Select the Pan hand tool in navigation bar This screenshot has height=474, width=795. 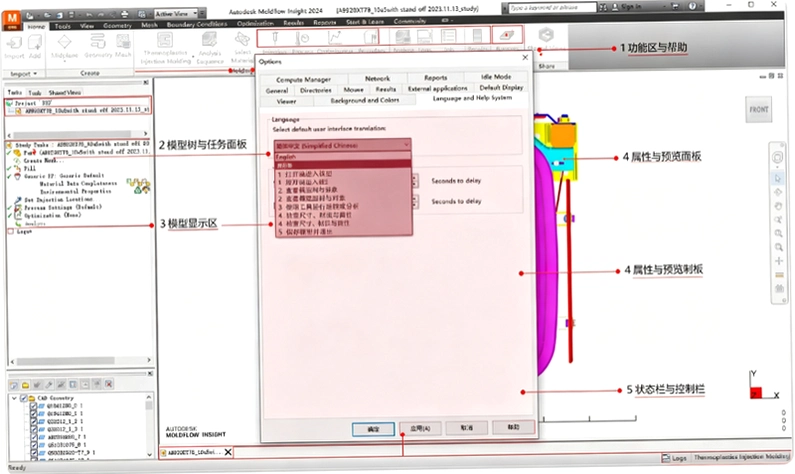tap(778, 206)
